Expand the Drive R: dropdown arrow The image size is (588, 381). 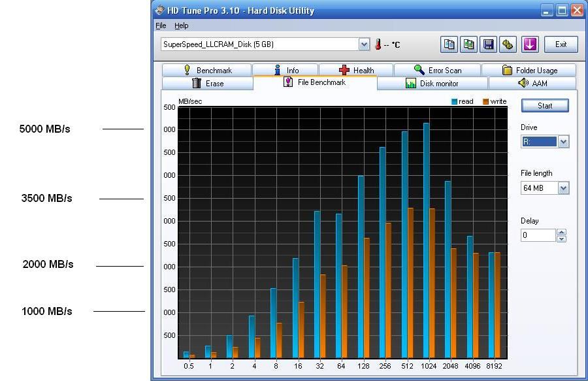coord(563,142)
